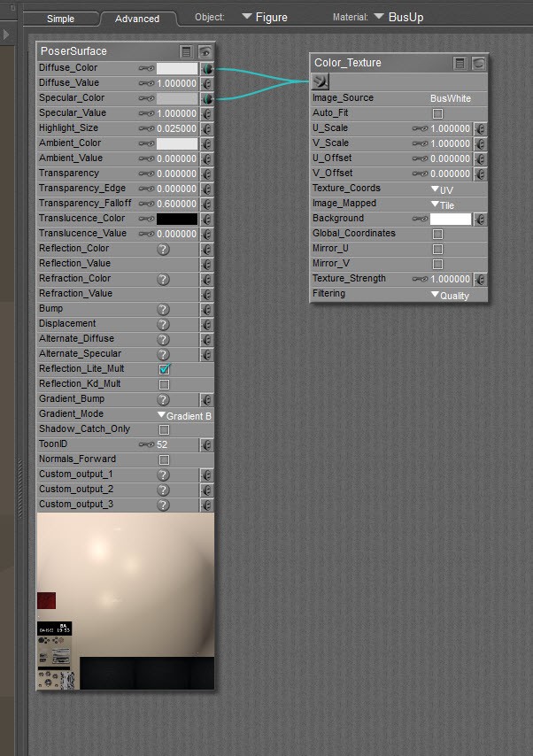Screen dimensions: 533x756
Task: Click the Background white swatch in Color_Texture
Action: point(451,220)
